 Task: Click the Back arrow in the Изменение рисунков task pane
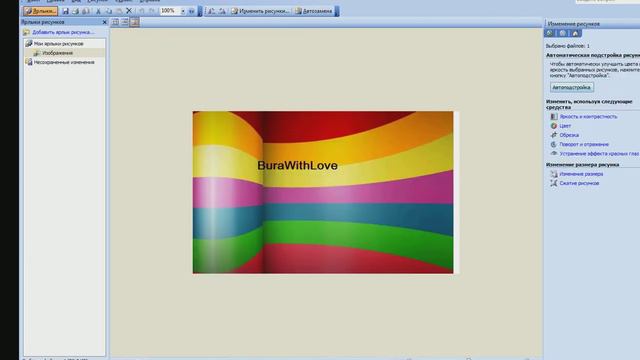[x=550, y=33]
